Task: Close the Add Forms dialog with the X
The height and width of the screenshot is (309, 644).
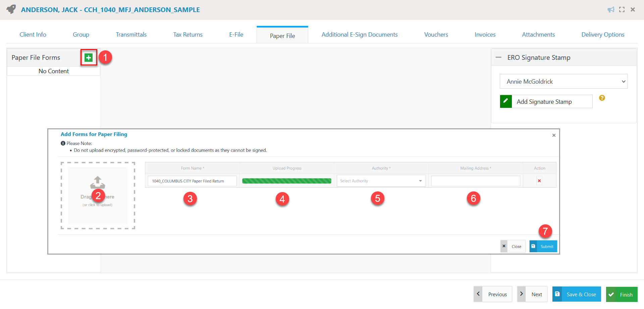Action: tap(554, 135)
